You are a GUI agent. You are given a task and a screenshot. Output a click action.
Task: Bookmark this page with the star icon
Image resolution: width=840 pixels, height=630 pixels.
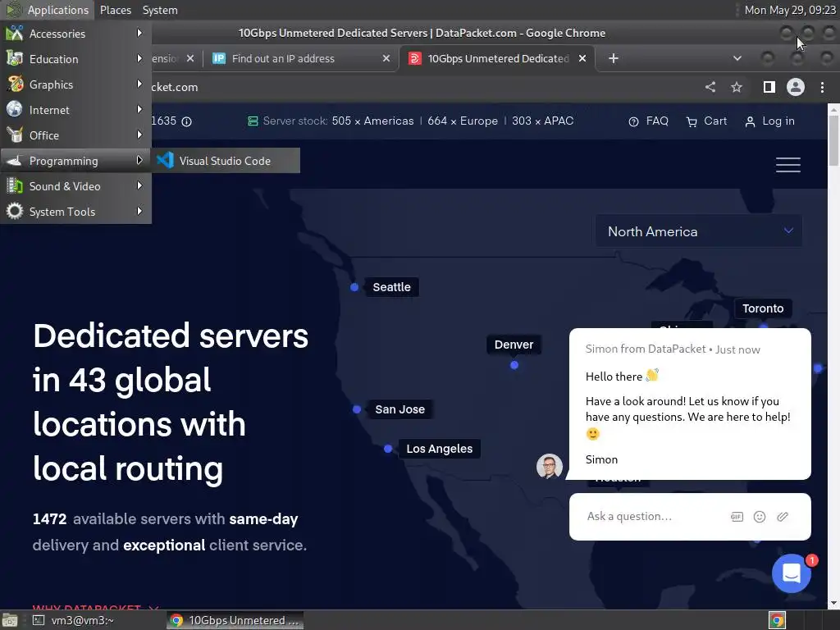(737, 87)
